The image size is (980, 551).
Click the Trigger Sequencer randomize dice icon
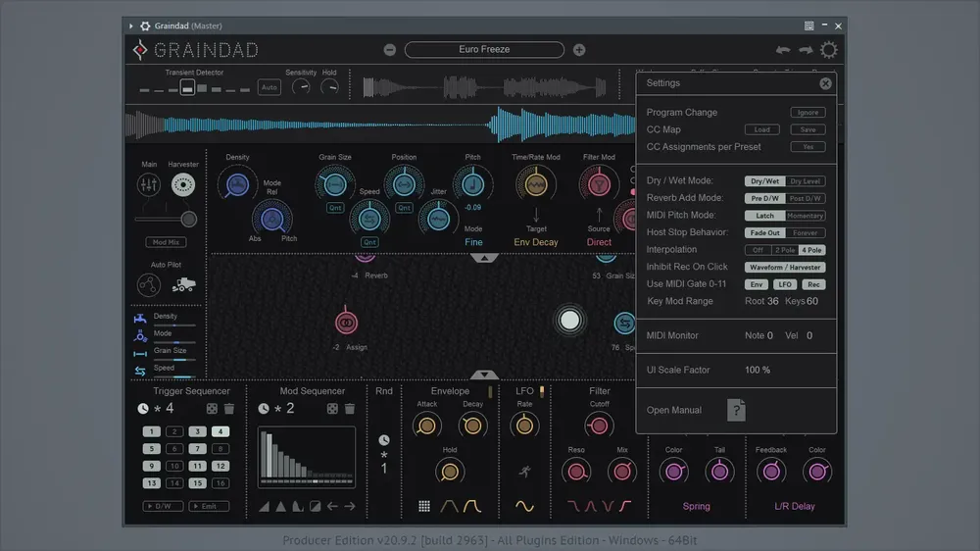[212, 409]
